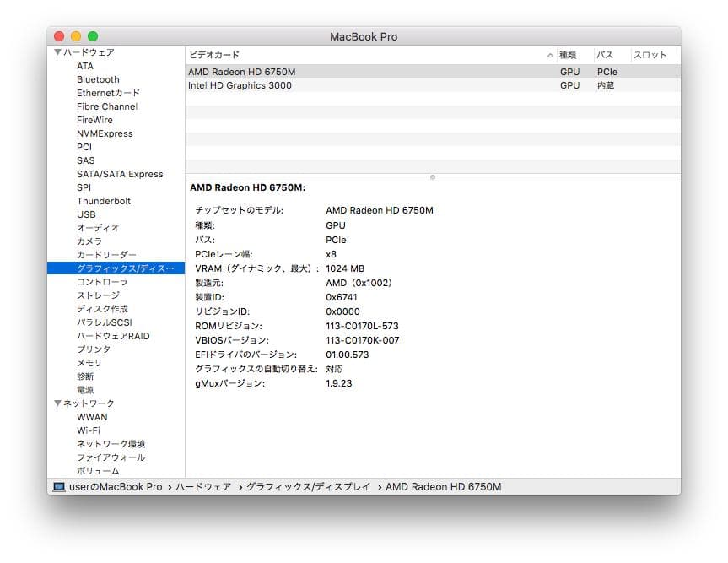Select Bluetooth in the sidebar
This screenshot has height=563, width=728.
(x=98, y=79)
